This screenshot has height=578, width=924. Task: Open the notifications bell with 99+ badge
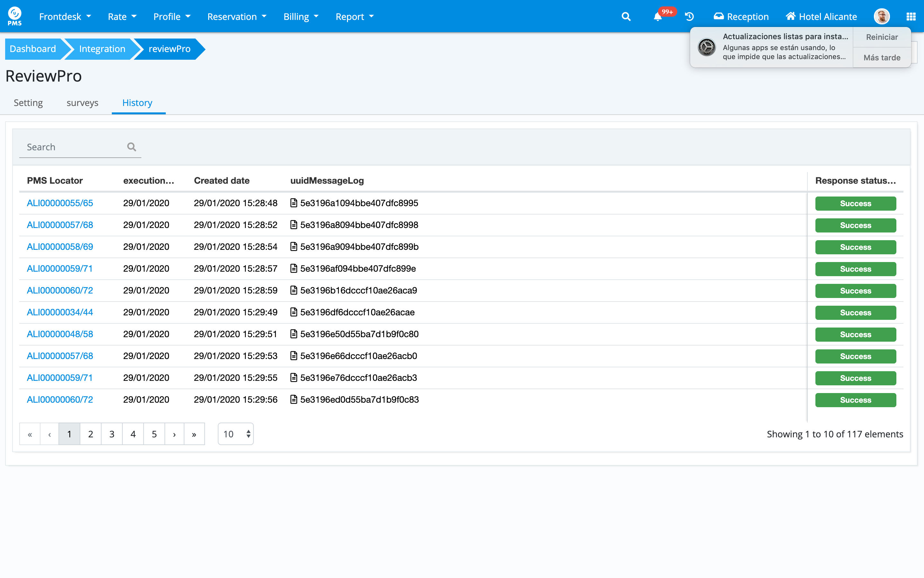pos(658,16)
